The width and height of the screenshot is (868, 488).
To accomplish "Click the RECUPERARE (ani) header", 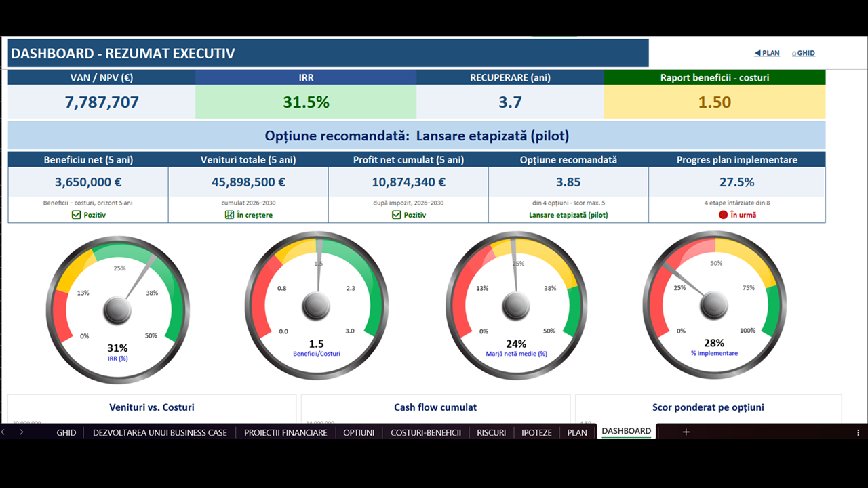I will pos(510,77).
